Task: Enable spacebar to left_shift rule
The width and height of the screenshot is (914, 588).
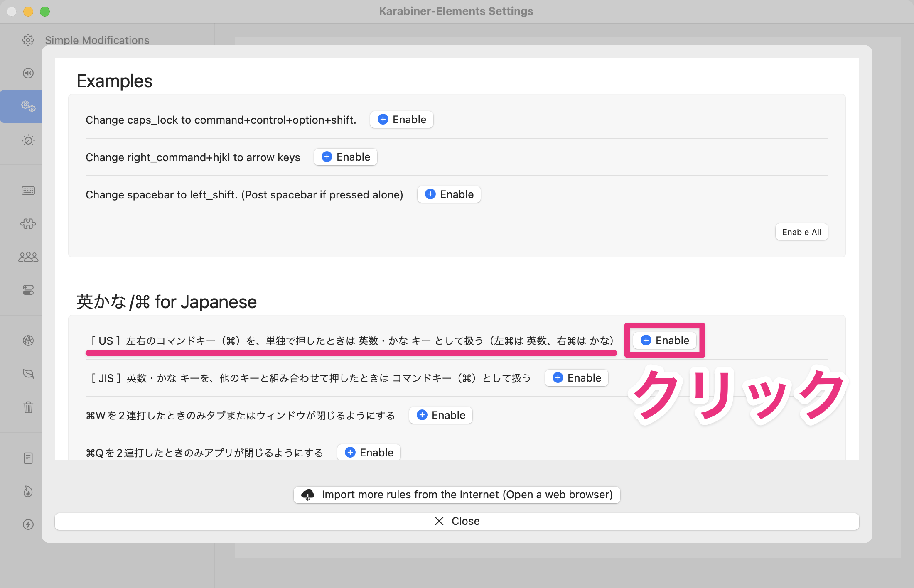Action: click(449, 194)
